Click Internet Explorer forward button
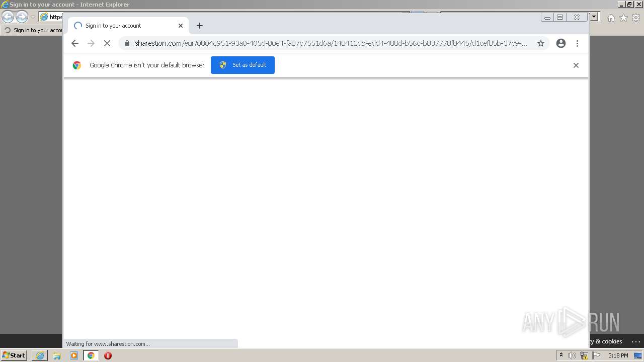The image size is (644, 362). click(x=22, y=17)
